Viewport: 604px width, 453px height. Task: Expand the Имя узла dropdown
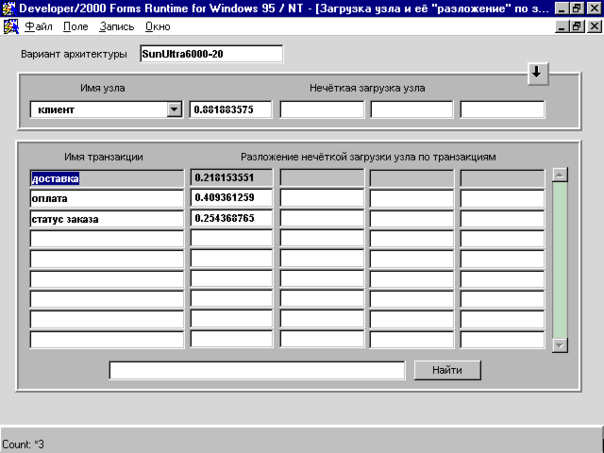pos(174,110)
